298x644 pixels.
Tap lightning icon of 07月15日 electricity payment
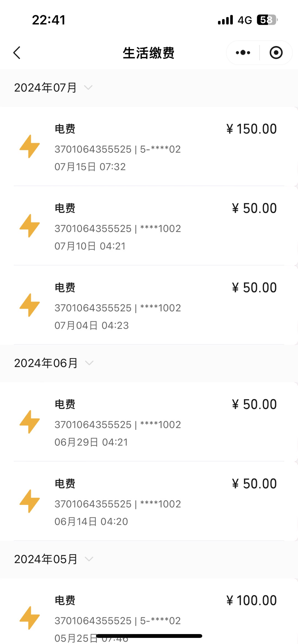30,146
